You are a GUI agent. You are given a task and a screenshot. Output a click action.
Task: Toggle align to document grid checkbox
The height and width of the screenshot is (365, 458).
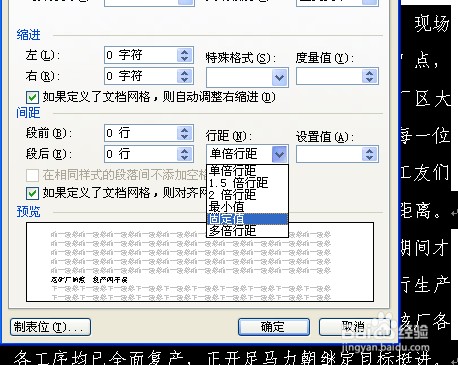coord(32,193)
